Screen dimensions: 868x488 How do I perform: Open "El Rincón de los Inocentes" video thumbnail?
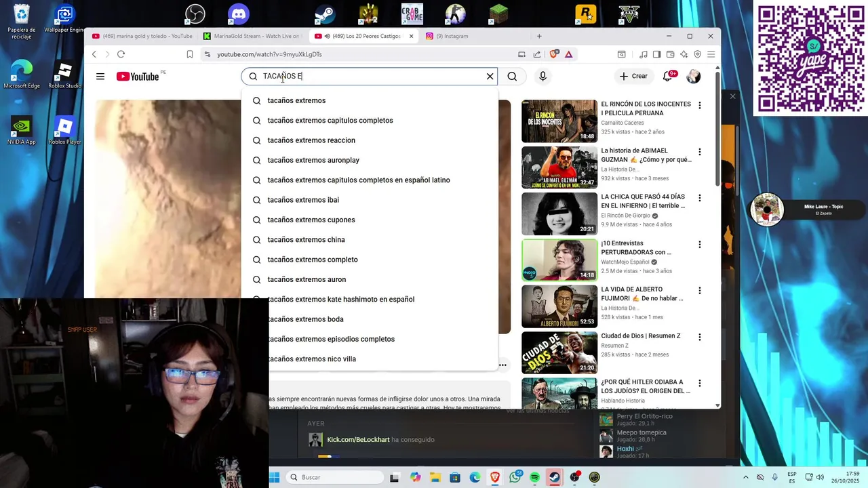click(559, 121)
